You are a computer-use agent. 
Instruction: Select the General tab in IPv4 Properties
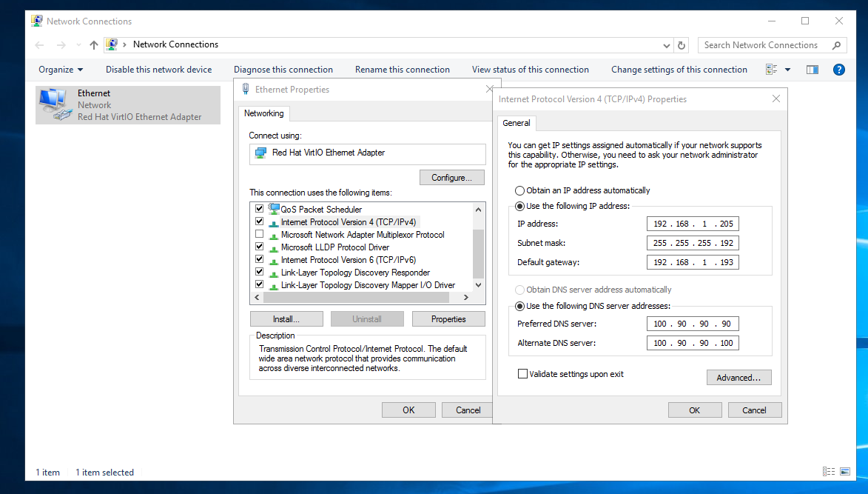(x=516, y=123)
